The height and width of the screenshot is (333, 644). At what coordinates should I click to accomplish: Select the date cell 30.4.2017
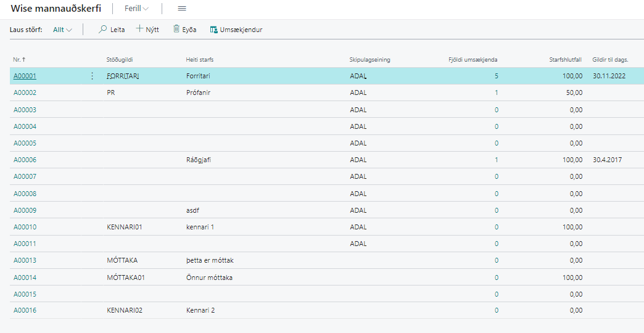point(607,160)
